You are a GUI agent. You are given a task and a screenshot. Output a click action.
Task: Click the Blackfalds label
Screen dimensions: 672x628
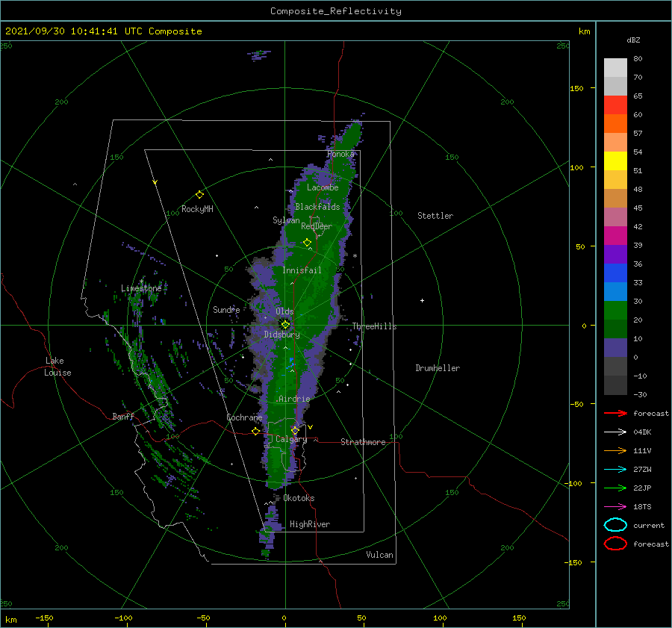tap(317, 207)
